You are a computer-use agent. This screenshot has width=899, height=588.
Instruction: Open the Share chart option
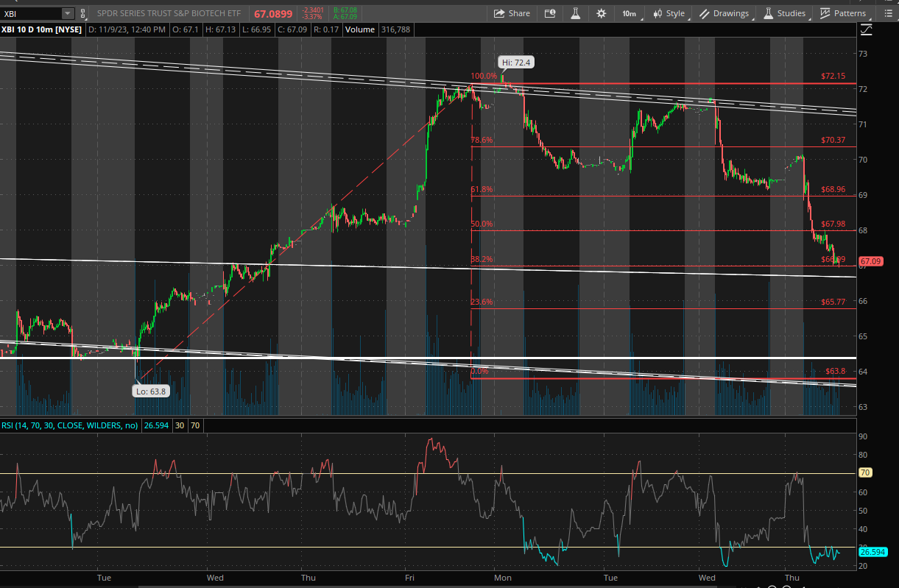pyautogui.click(x=512, y=13)
